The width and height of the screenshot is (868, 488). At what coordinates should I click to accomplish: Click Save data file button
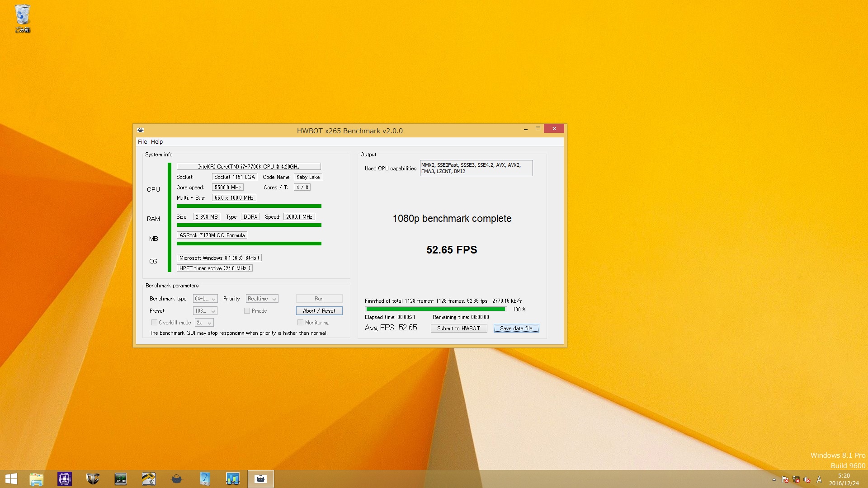[x=516, y=328]
